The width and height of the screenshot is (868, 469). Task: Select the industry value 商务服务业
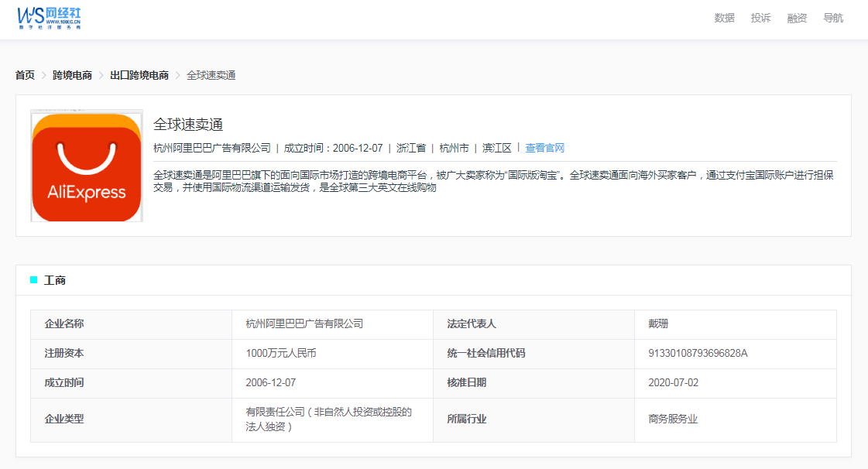pos(673,419)
